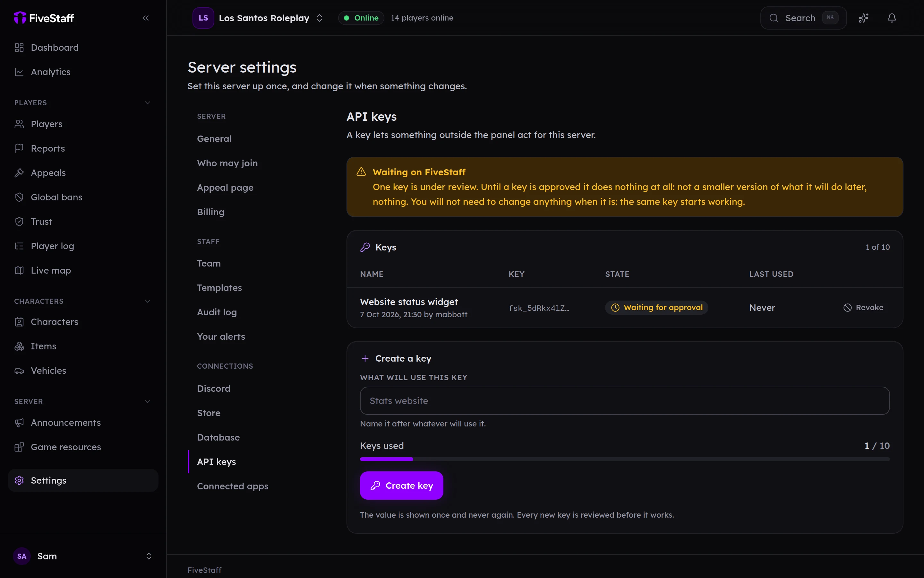924x578 pixels.
Task: Open Appeals in the sidebar
Action: coord(83,173)
